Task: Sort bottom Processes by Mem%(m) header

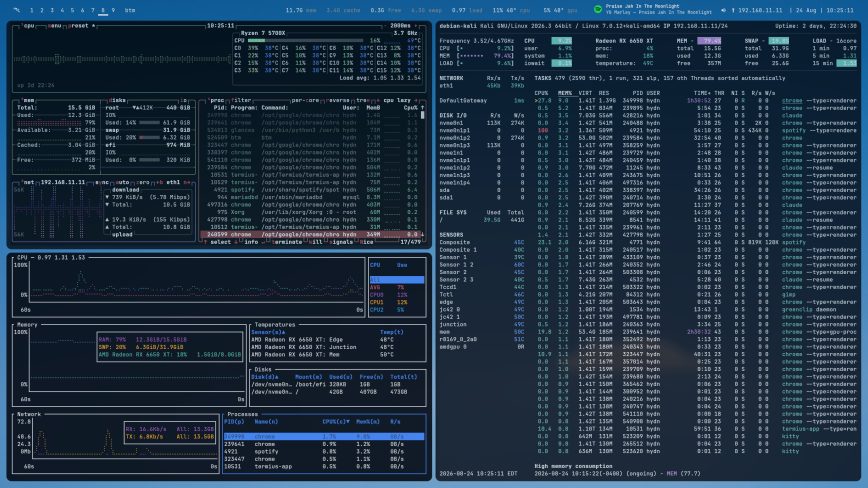Action: tap(368, 422)
